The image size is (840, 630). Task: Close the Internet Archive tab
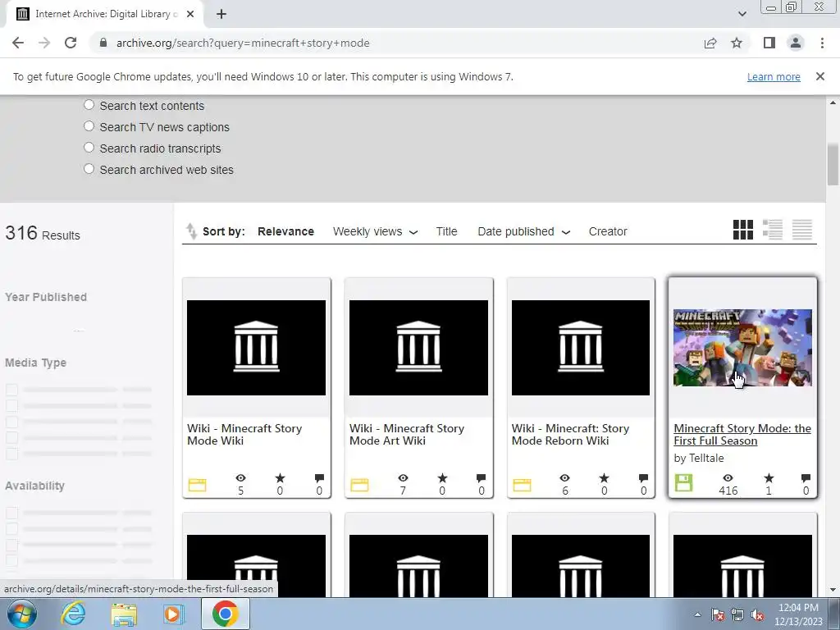pyautogui.click(x=190, y=14)
